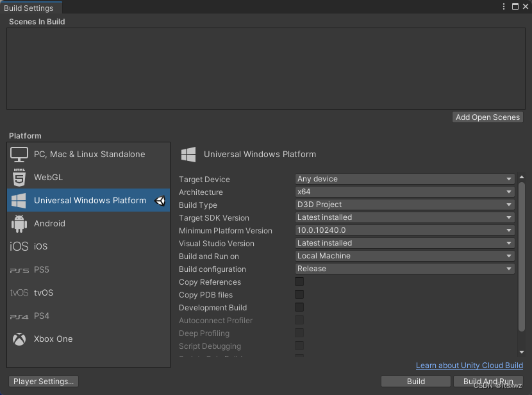Click the Target Device label
532x395 pixels.
coord(204,179)
